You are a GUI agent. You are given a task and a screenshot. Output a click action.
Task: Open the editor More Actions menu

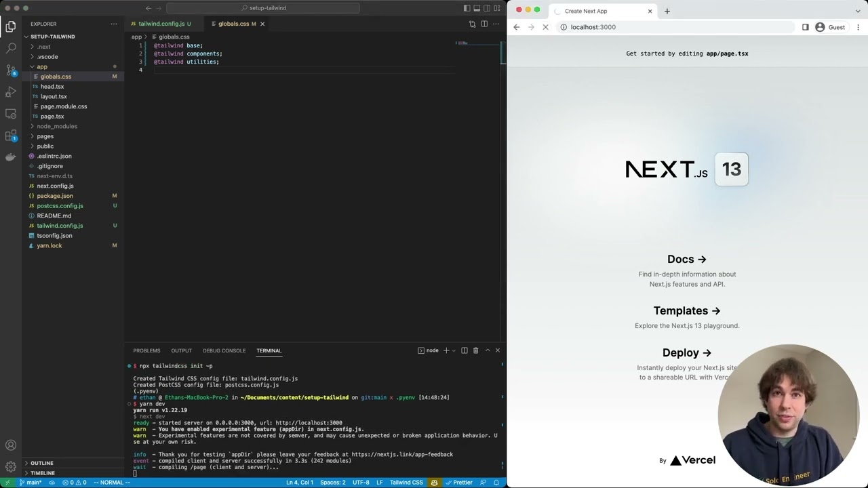[x=496, y=24]
